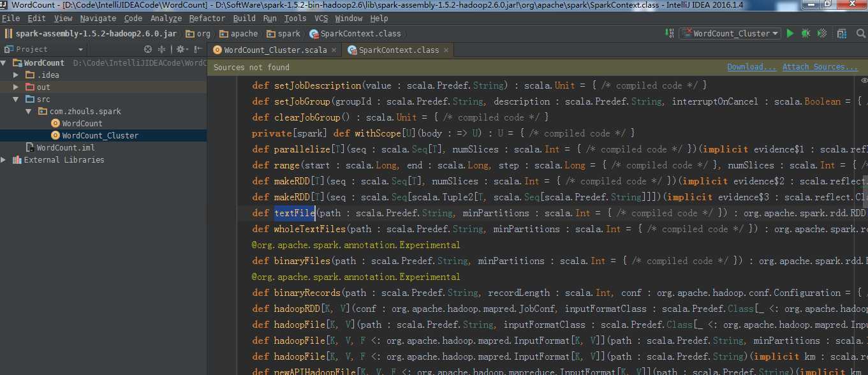868x375 pixels.
Task: Switch to the SparkContext.class tab
Action: (399, 50)
